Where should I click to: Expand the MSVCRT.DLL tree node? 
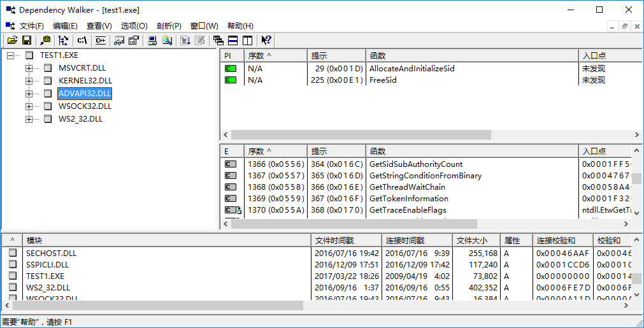click(29, 68)
